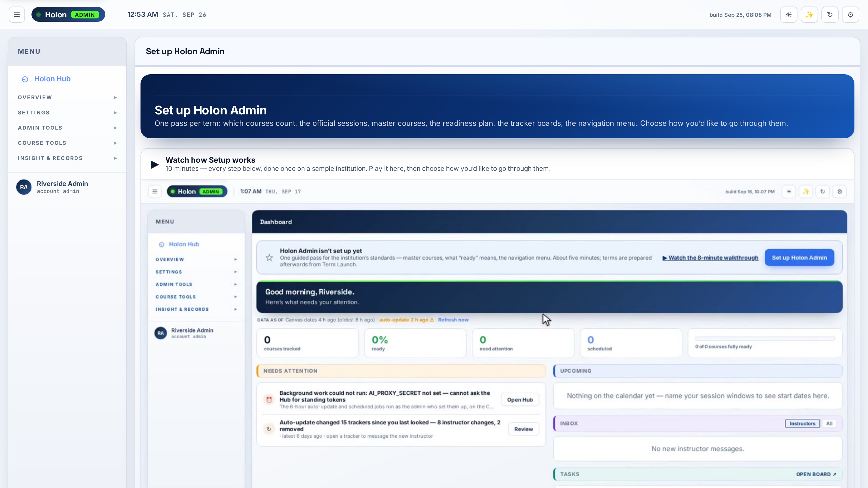The width and height of the screenshot is (868, 488).
Task: Click the Watch how Setup works heading
Action: [210, 160]
